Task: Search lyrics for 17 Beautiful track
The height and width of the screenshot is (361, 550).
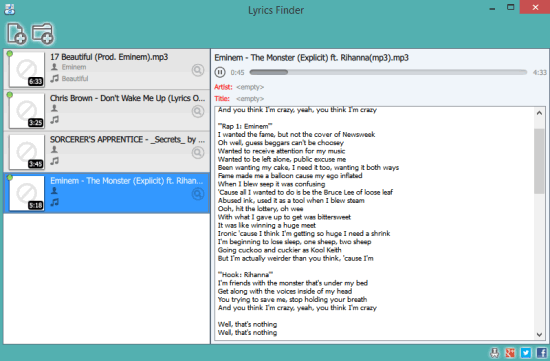Action: (x=198, y=70)
